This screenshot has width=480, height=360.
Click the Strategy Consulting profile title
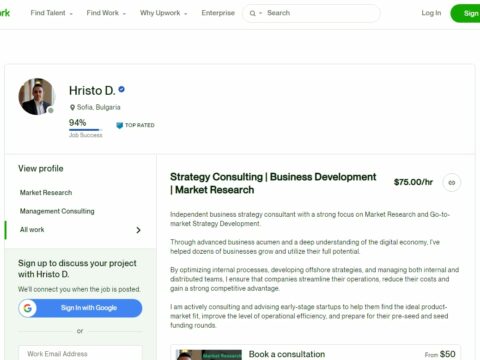pos(273,183)
